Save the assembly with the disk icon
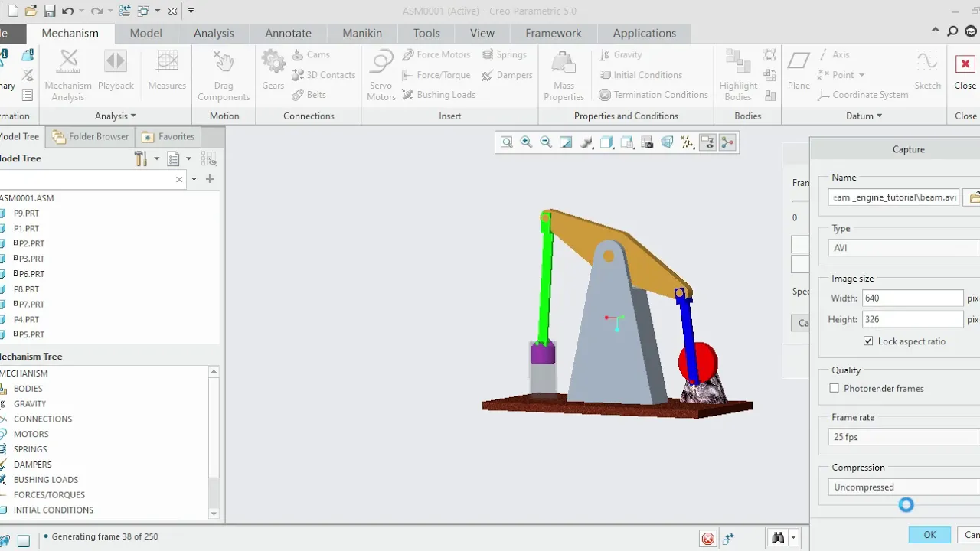This screenshot has width=980, height=551. pyautogui.click(x=50, y=11)
